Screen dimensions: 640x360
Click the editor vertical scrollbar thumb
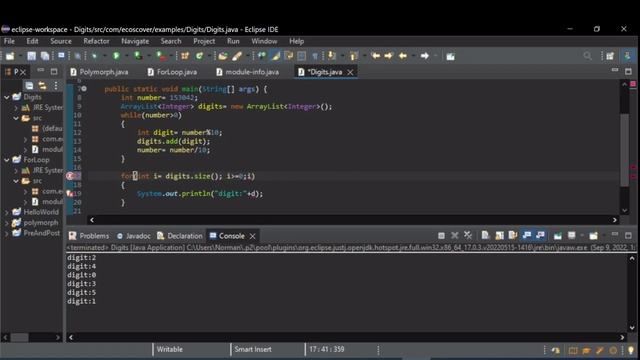coord(624,150)
